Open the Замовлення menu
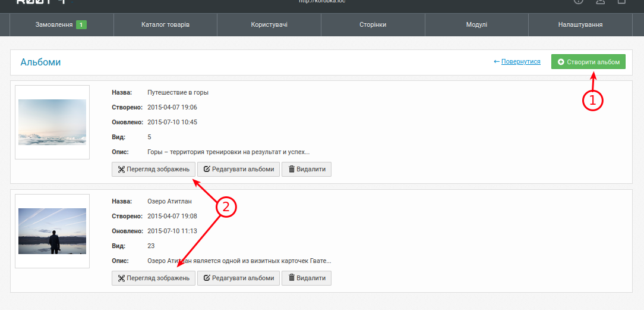This screenshot has height=310, width=644. pos(61,24)
